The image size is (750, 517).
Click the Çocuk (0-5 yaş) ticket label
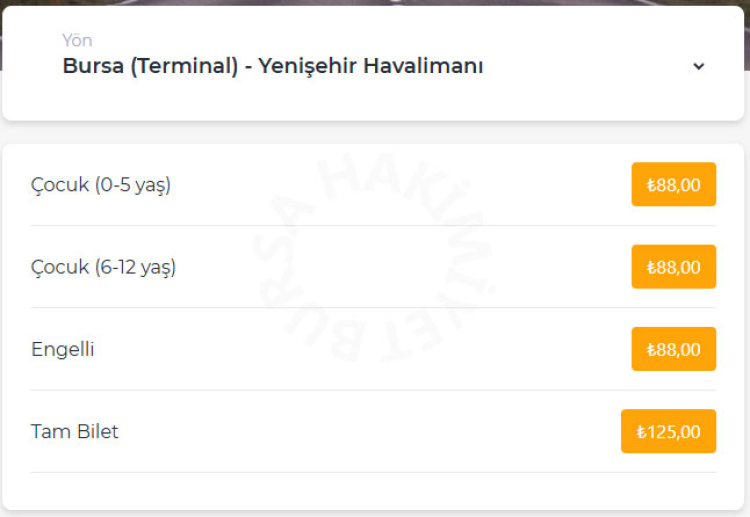(101, 185)
